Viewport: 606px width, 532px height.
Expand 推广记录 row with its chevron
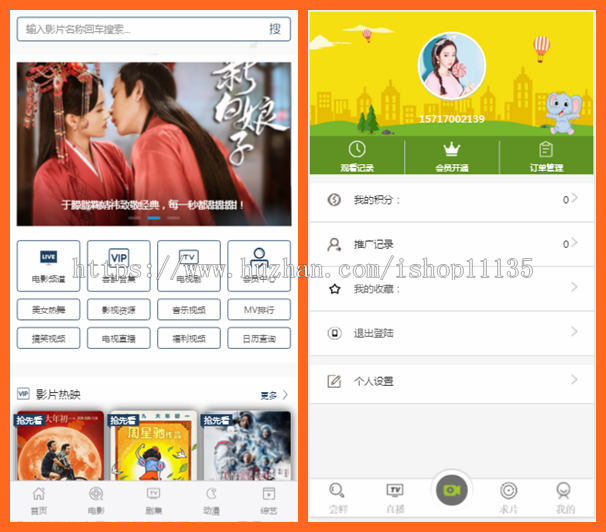coord(574,242)
